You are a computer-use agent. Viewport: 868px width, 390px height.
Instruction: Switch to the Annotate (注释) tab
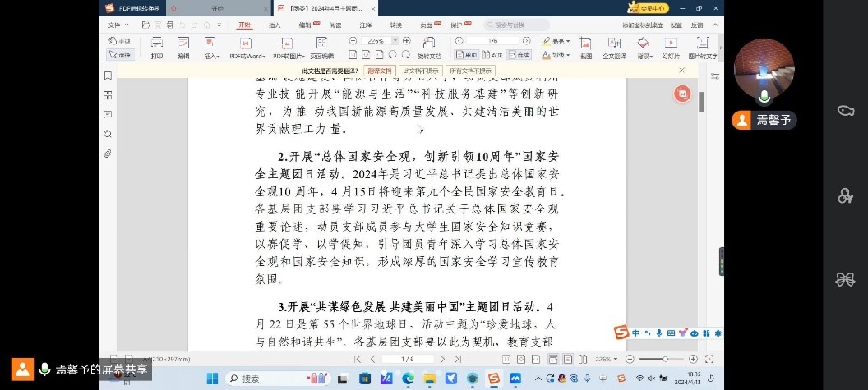(365, 25)
